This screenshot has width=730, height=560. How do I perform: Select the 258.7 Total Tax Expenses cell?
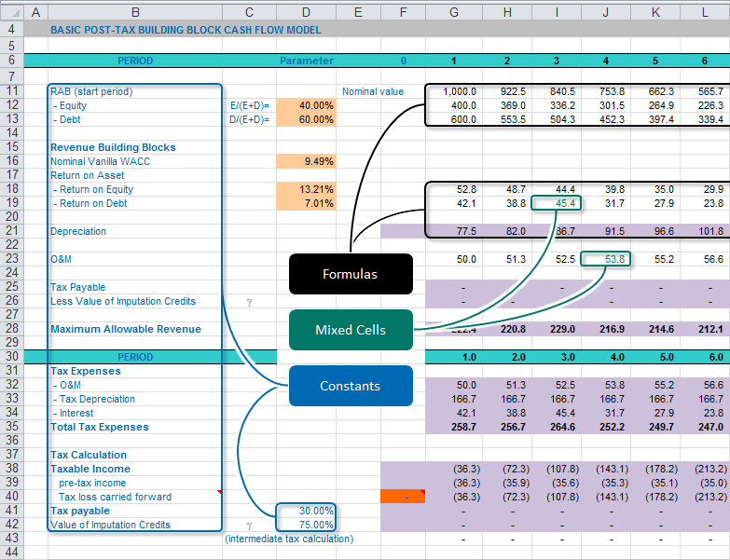454,427
